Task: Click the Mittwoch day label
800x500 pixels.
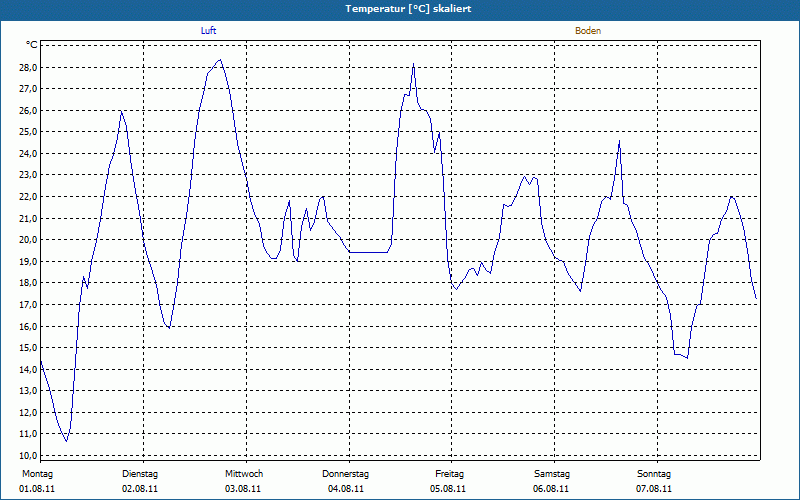Action: click(x=244, y=474)
